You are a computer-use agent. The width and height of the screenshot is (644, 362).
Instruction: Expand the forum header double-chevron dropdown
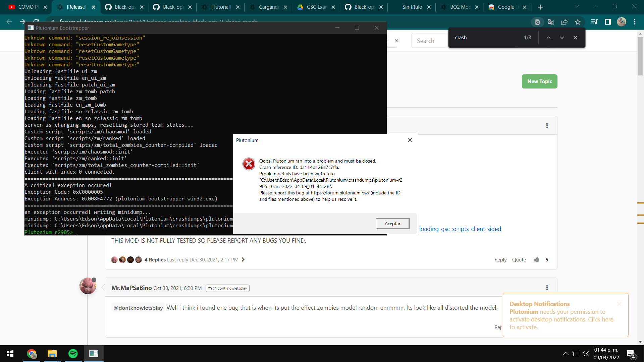(396, 41)
